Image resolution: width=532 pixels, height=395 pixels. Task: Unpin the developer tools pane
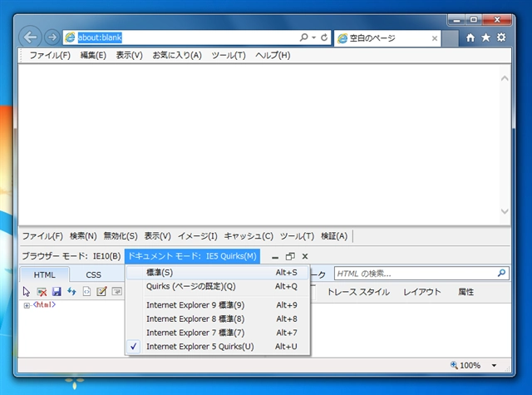[x=290, y=257]
